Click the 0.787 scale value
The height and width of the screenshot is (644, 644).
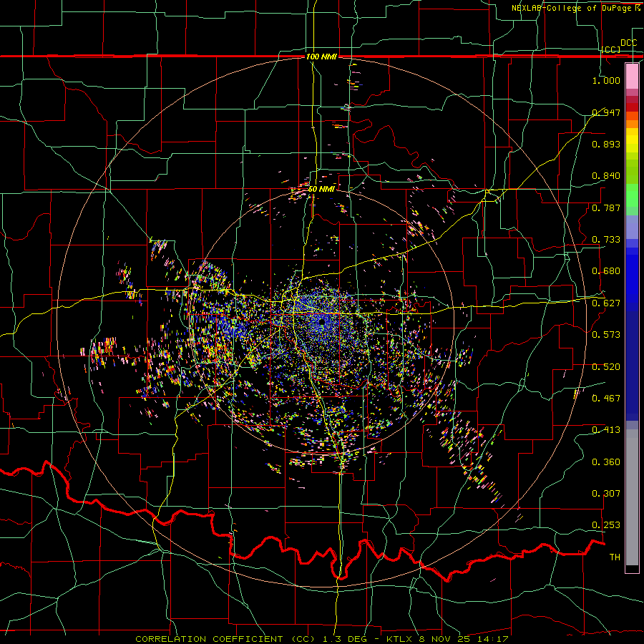(x=606, y=208)
